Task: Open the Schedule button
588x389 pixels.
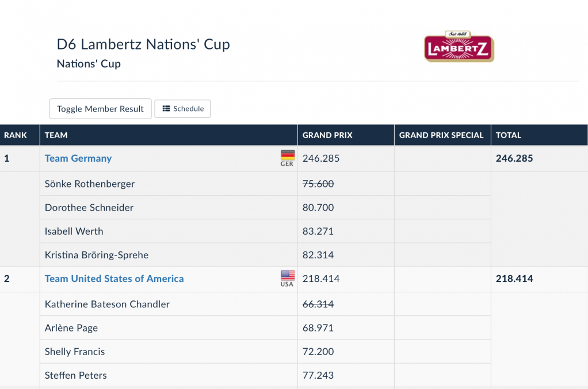Action: point(182,109)
